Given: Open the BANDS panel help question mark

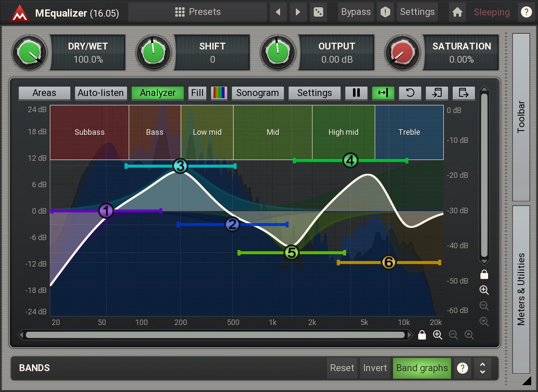Looking at the screenshot, I should [462, 368].
